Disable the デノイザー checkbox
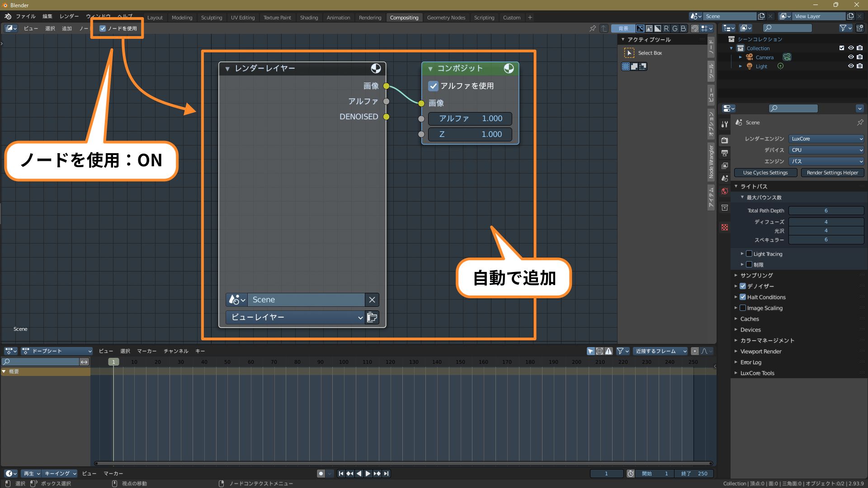The height and width of the screenshot is (488, 868). 743,286
